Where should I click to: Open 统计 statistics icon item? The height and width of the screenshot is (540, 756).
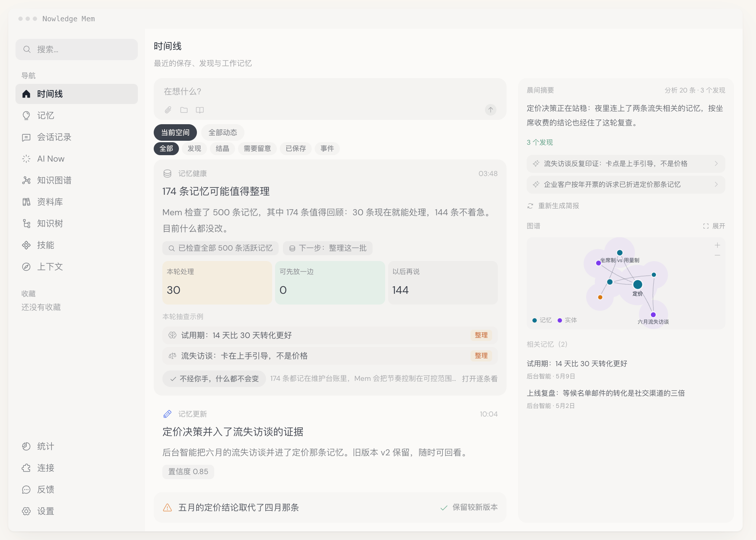pos(76,446)
